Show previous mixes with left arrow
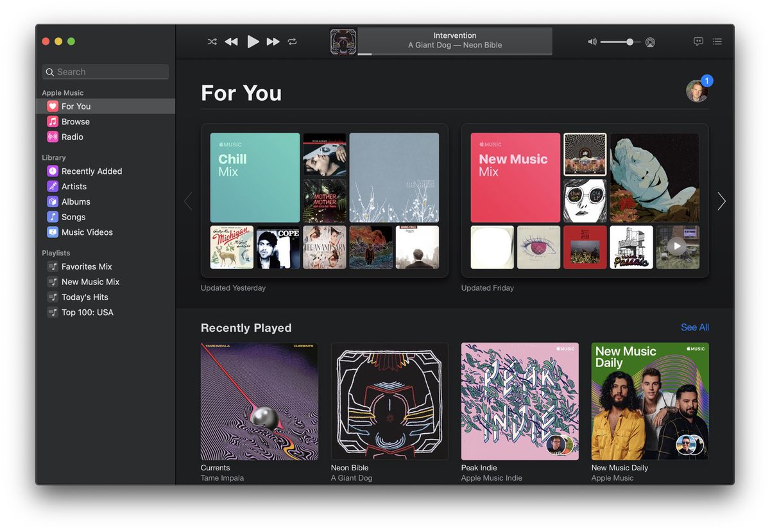This screenshot has width=770, height=532. point(188,202)
